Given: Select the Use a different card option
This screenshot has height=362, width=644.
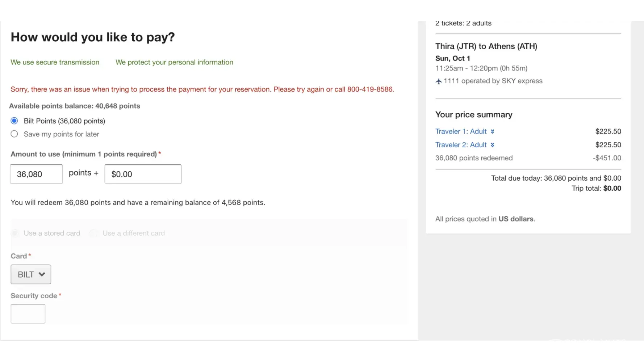Looking at the screenshot, I should 93,233.
